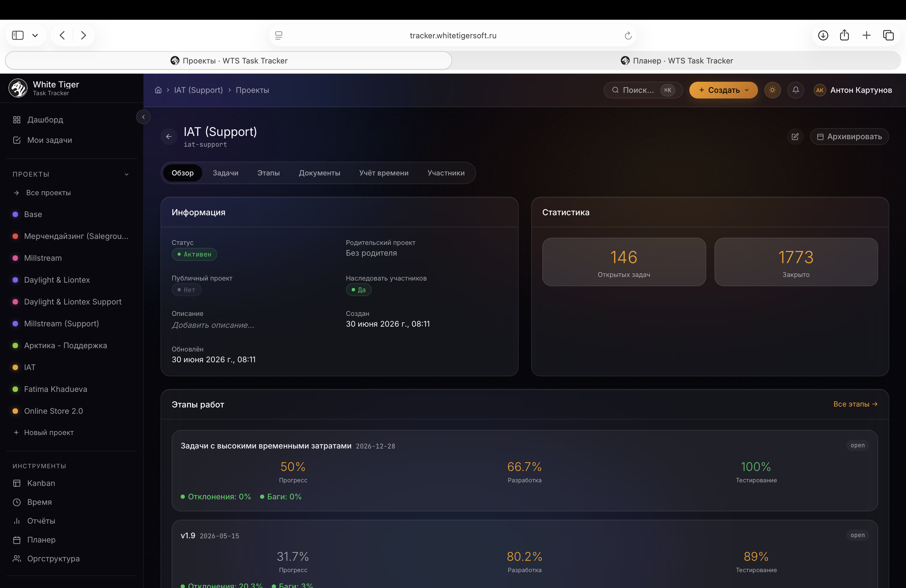Toggle light theme with sun icon
The width and height of the screenshot is (906, 588).
click(772, 90)
